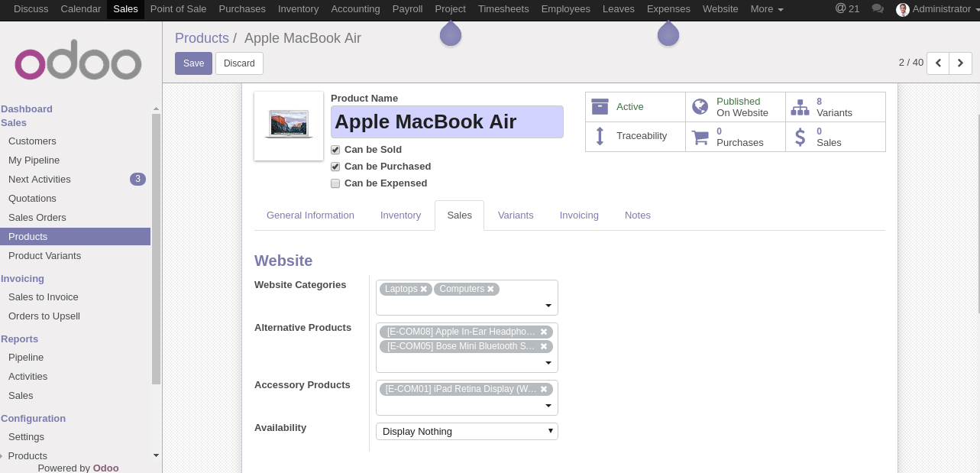This screenshot has height=473, width=980.
Task: Click the Traceability arrows icon
Action: 600,137
